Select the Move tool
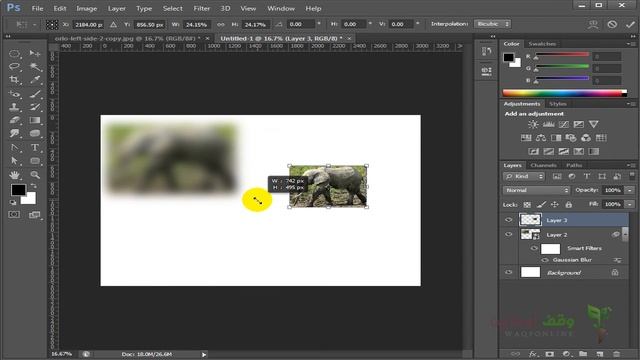The height and width of the screenshot is (360, 640). pyautogui.click(x=35, y=53)
